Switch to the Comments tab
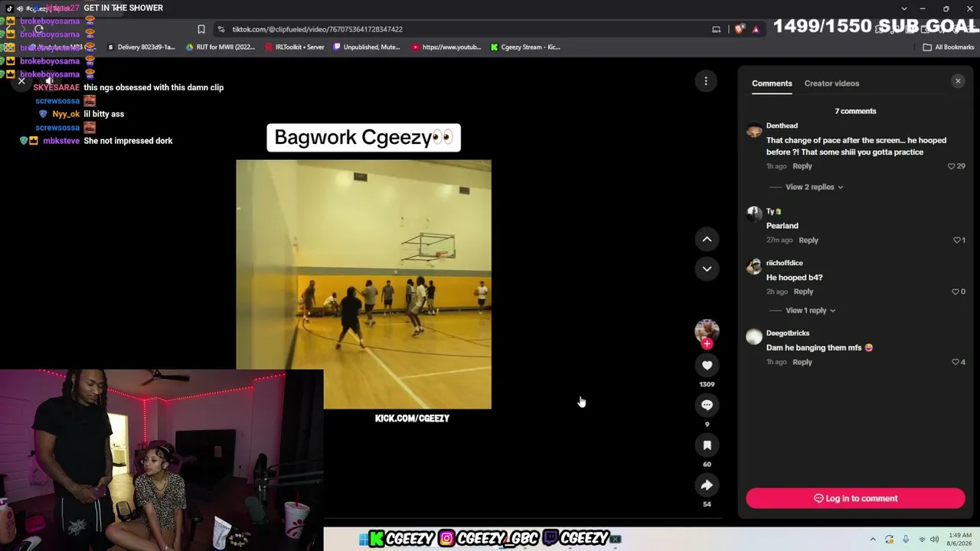The image size is (980, 551). (x=772, y=83)
